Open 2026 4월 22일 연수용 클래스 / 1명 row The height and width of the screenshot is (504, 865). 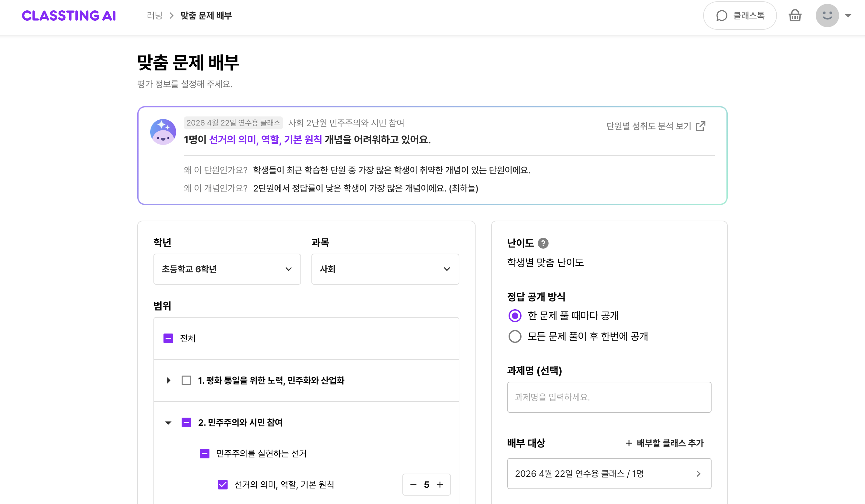tap(609, 474)
